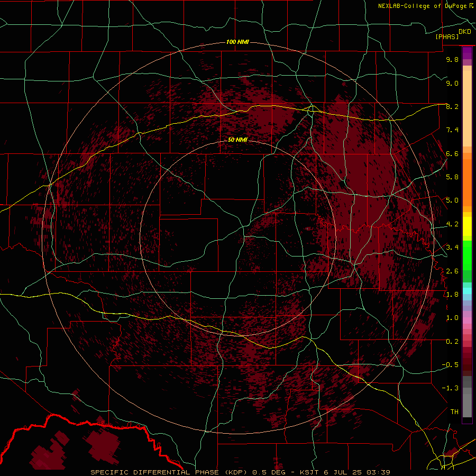Viewport: 476px width, 476px height.
Task: Click the DKD label above the color scale
Action: tap(465, 32)
